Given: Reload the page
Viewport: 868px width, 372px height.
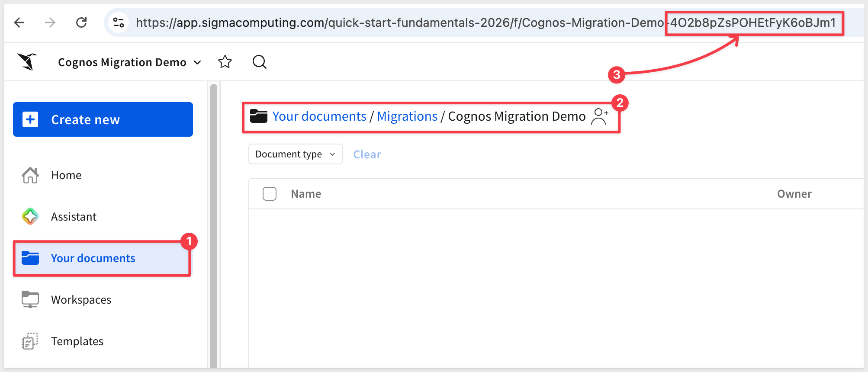Looking at the screenshot, I should [x=81, y=22].
